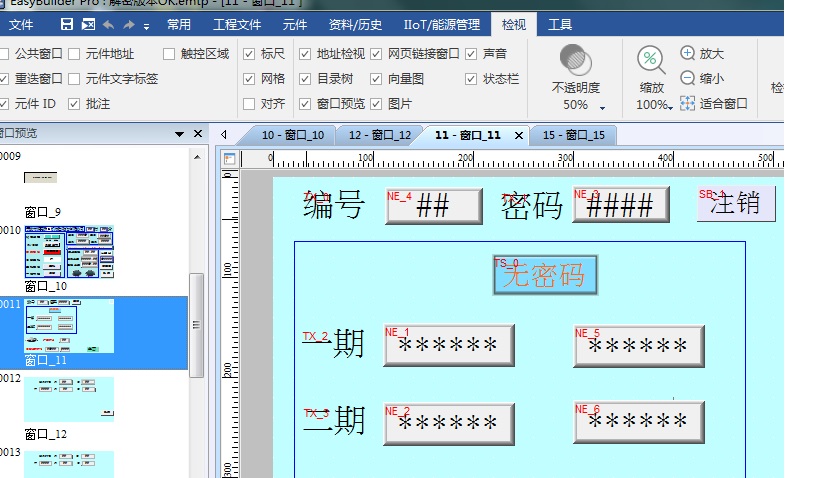Click the 注销 button on canvas
This screenshot has width=819, height=478.
click(x=735, y=204)
